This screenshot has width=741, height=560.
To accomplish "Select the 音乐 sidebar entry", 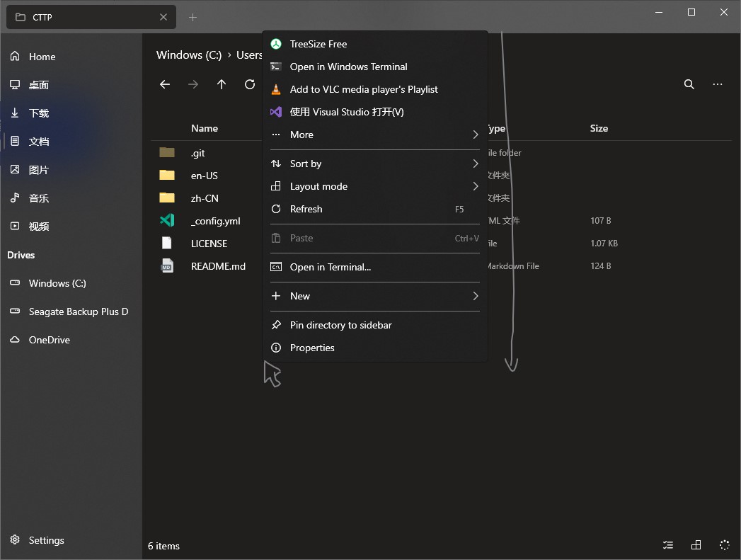I will click(39, 198).
